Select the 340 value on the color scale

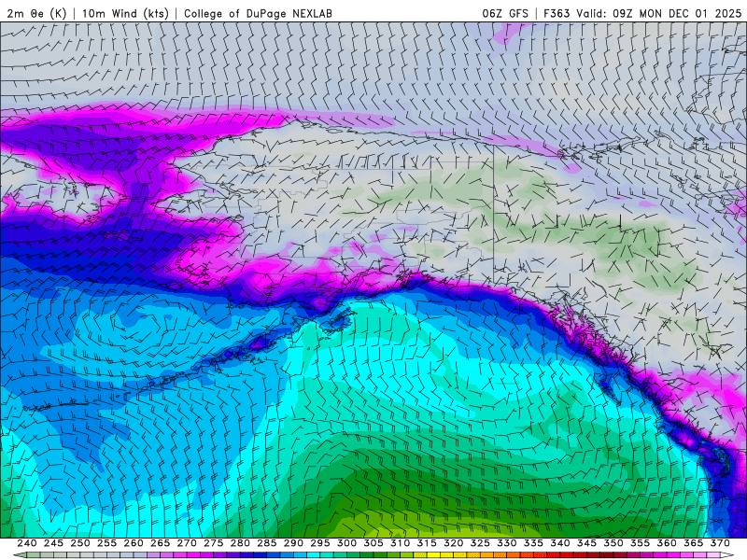(x=560, y=543)
